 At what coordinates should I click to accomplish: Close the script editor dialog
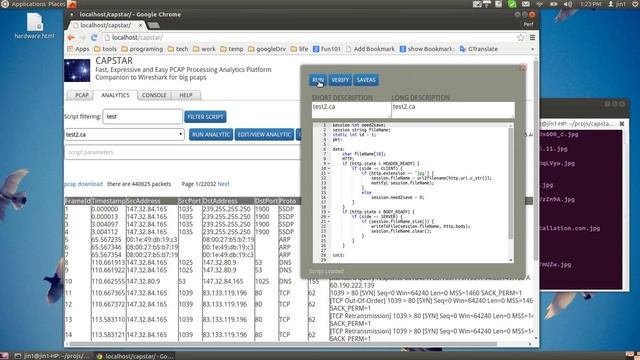point(523,68)
